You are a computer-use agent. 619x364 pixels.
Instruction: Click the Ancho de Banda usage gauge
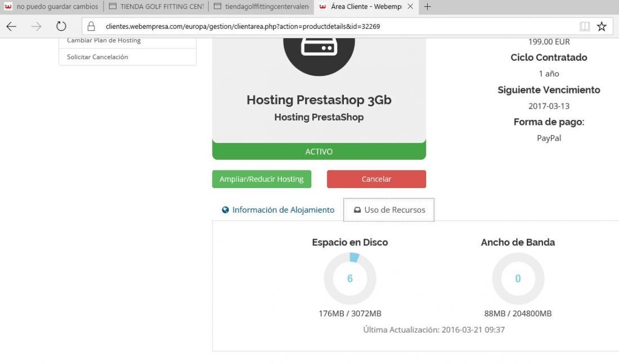pos(518,278)
